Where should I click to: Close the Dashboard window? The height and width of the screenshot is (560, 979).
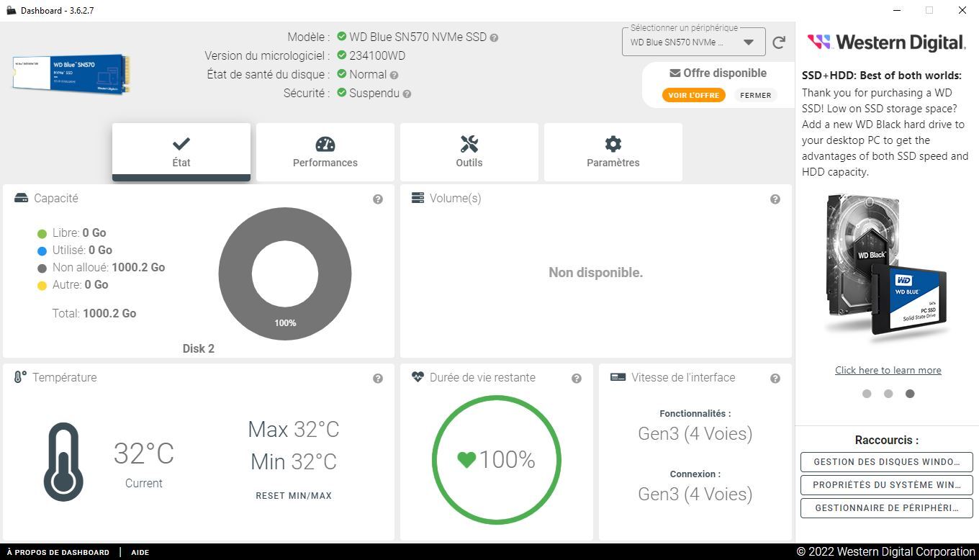click(962, 10)
